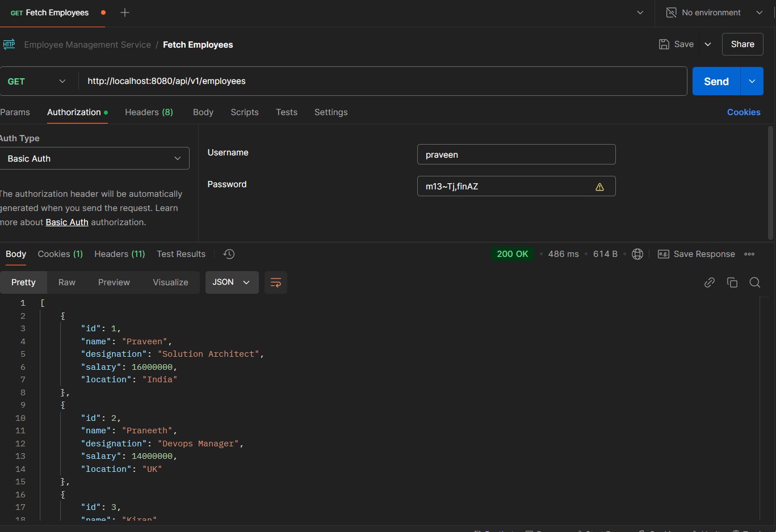The height and width of the screenshot is (532, 776).
Task: Open response Headers (11) tab
Action: click(120, 254)
